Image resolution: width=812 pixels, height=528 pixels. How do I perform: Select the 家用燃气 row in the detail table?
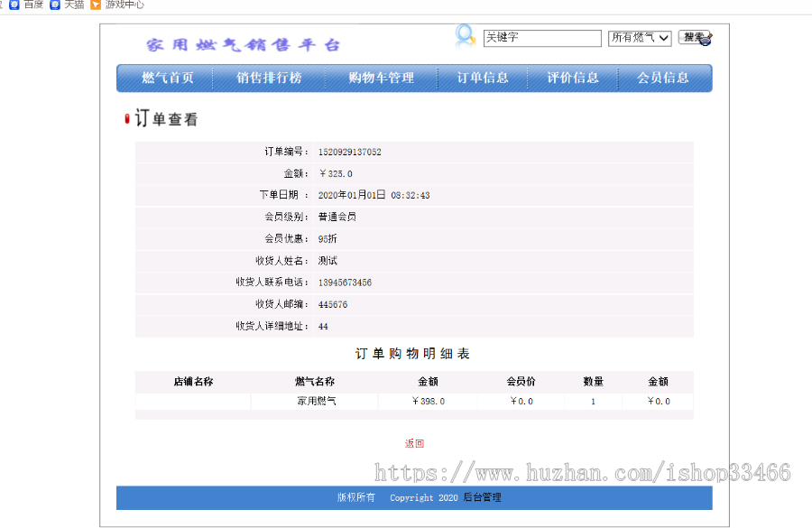[316, 402]
